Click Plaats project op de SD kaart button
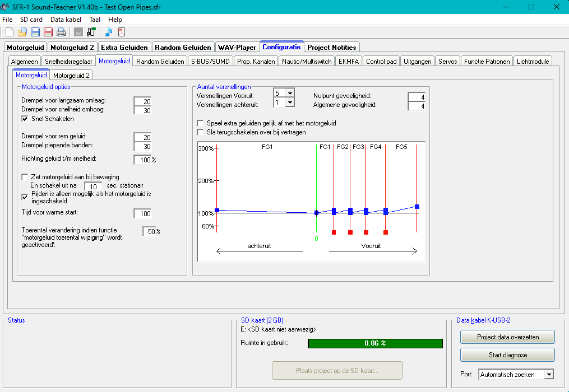 coord(337,371)
